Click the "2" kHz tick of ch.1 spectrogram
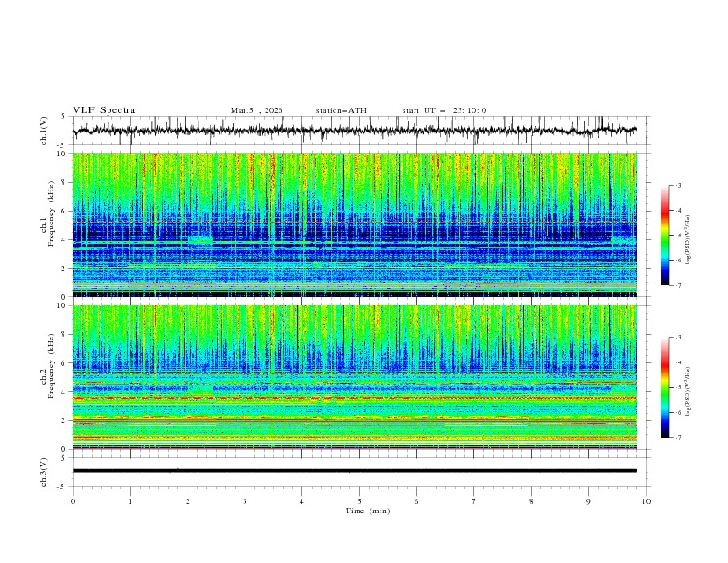 (x=64, y=269)
